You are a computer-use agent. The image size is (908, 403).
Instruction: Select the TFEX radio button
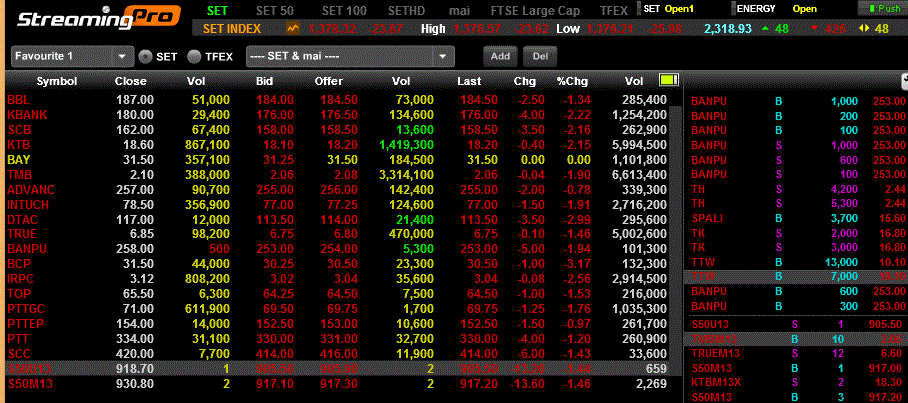pyautogui.click(x=195, y=56)
